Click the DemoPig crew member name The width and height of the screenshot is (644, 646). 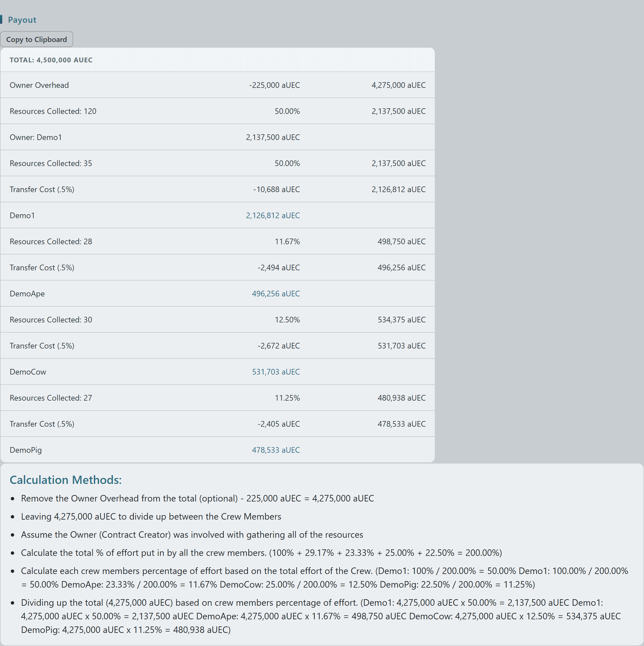click(x=26, y=450)
